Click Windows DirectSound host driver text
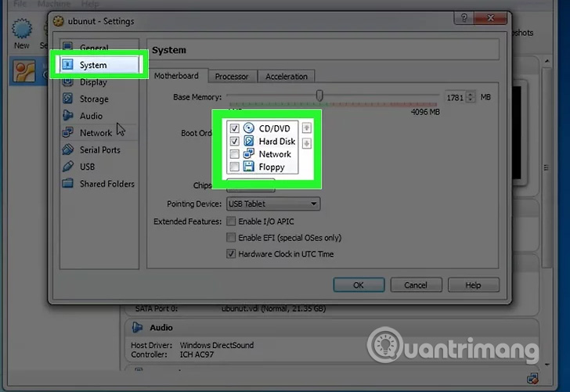The width and height of the screenshot is (570, 392). coord(217,345)
